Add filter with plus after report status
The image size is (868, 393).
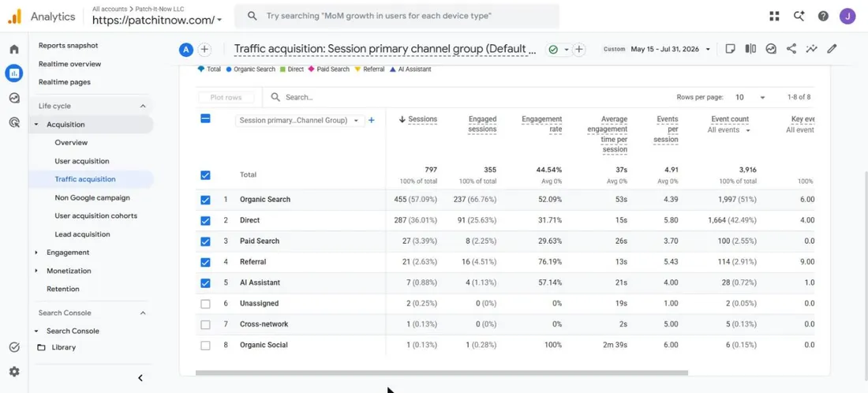[579, 49]
